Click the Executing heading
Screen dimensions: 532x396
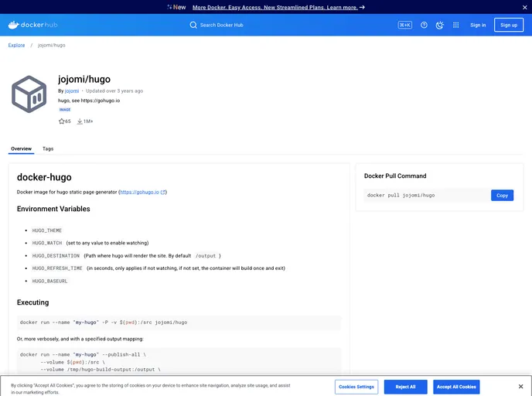point(33,302)
